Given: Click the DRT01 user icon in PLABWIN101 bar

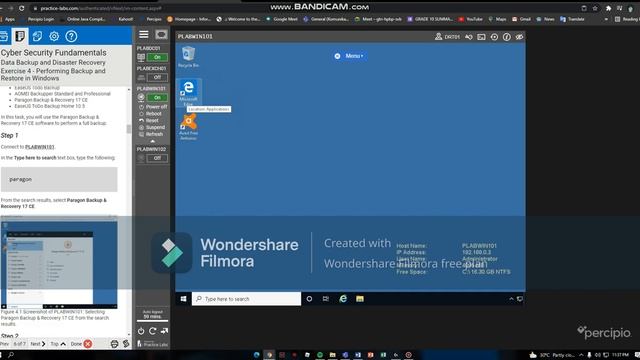Looking at the screenshot, I should (x=438, y=37).
